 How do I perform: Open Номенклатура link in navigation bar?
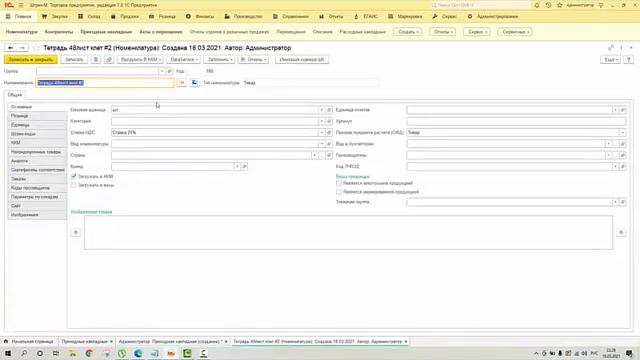22,31
